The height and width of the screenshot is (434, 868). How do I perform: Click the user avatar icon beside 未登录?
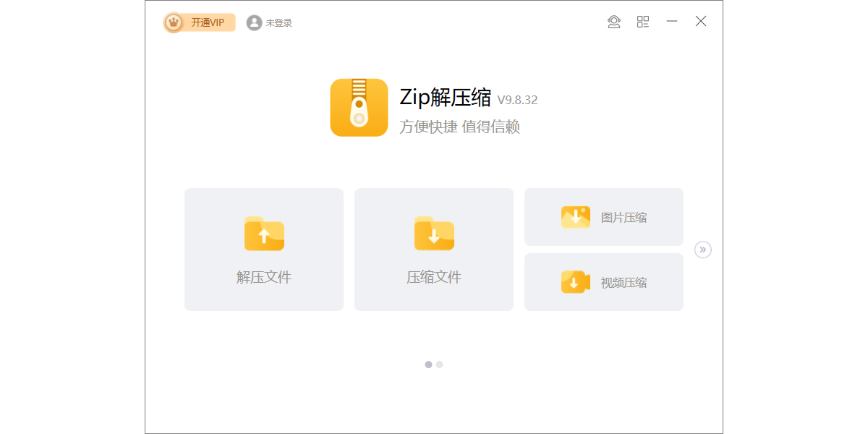[x=253, y=22]
